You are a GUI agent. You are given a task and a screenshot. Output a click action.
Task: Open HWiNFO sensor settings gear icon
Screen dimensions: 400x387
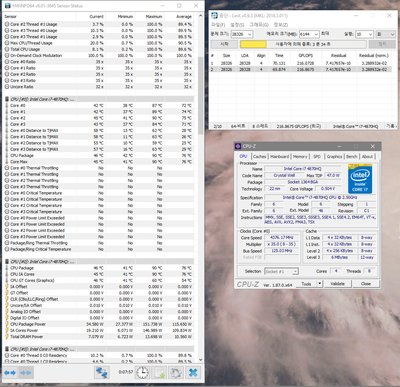point(176,372)
